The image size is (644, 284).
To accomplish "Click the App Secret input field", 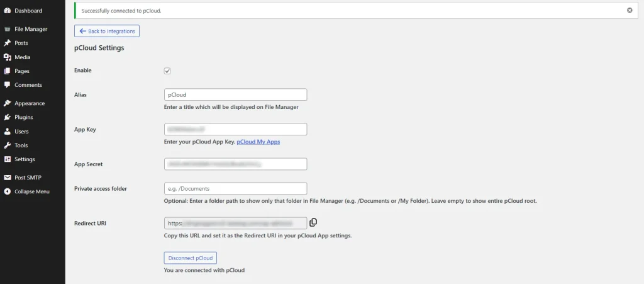I will pos(235,164).
